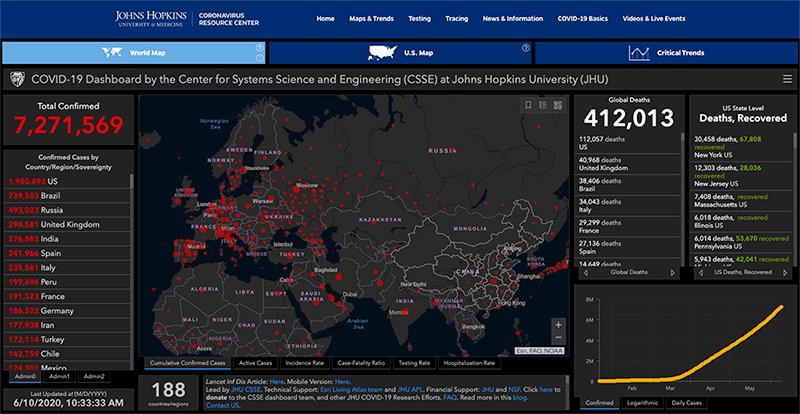Show the Logarithmic chart view
The width and height of the screenshot is (800, 414).
pos(642,401)
